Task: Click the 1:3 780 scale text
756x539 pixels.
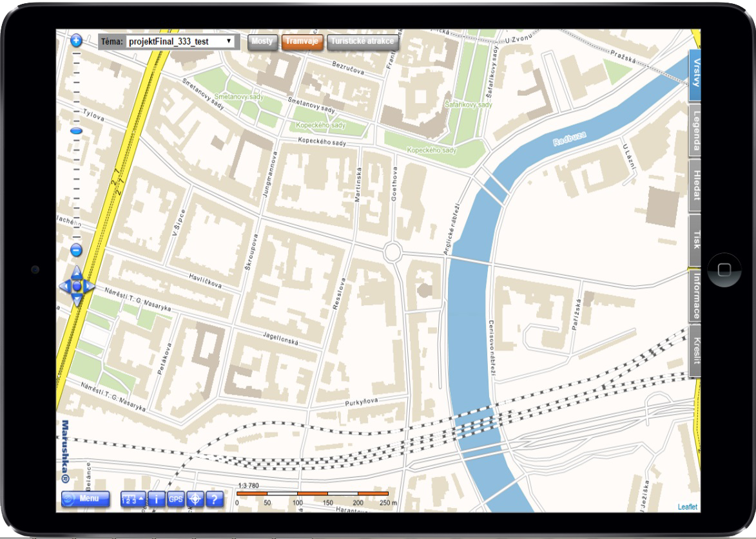Action: (248, 486)
